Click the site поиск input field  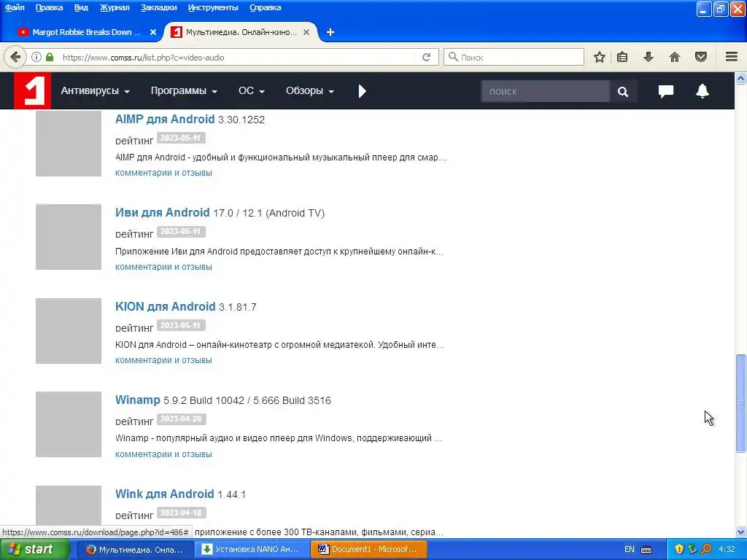click(x=545, y=91)
